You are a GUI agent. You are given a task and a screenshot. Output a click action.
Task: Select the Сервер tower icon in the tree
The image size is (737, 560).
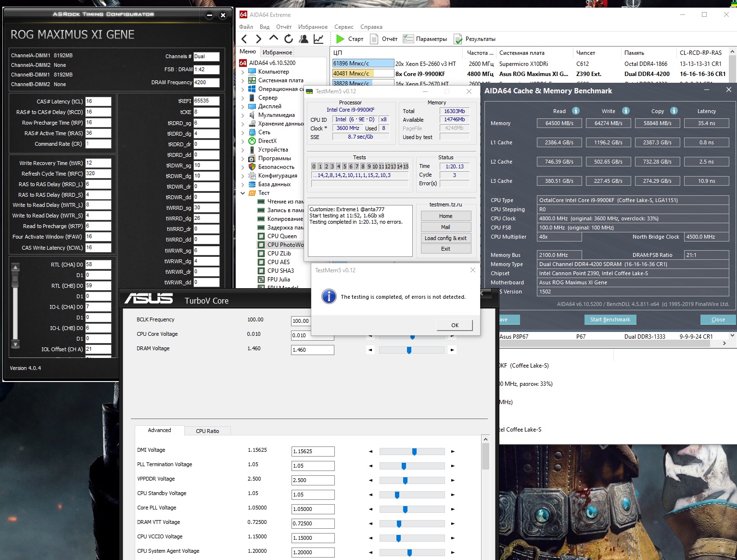coord(252,98)
